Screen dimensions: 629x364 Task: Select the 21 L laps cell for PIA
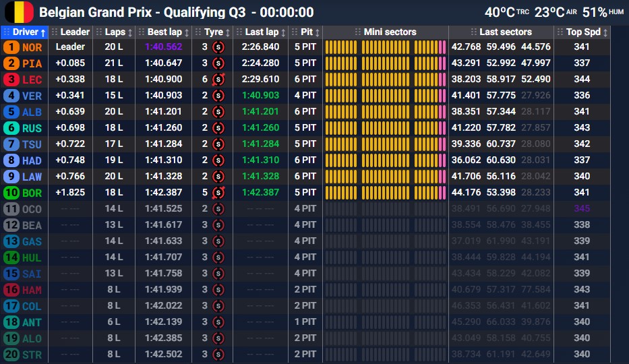[114, 63]
